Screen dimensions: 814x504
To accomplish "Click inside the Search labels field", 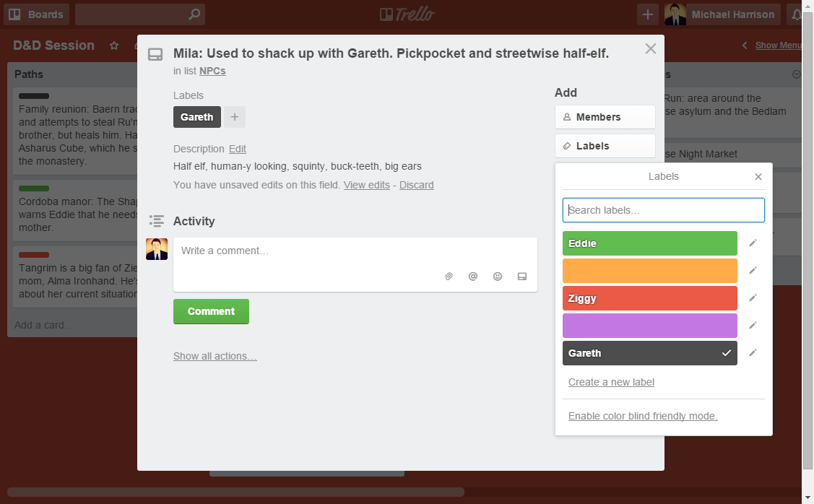I will click(663, 209).
